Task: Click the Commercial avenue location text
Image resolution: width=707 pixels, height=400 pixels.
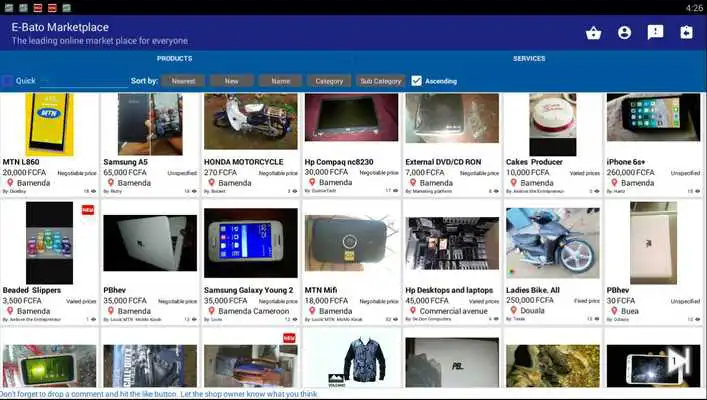Action: pos(454,311)
